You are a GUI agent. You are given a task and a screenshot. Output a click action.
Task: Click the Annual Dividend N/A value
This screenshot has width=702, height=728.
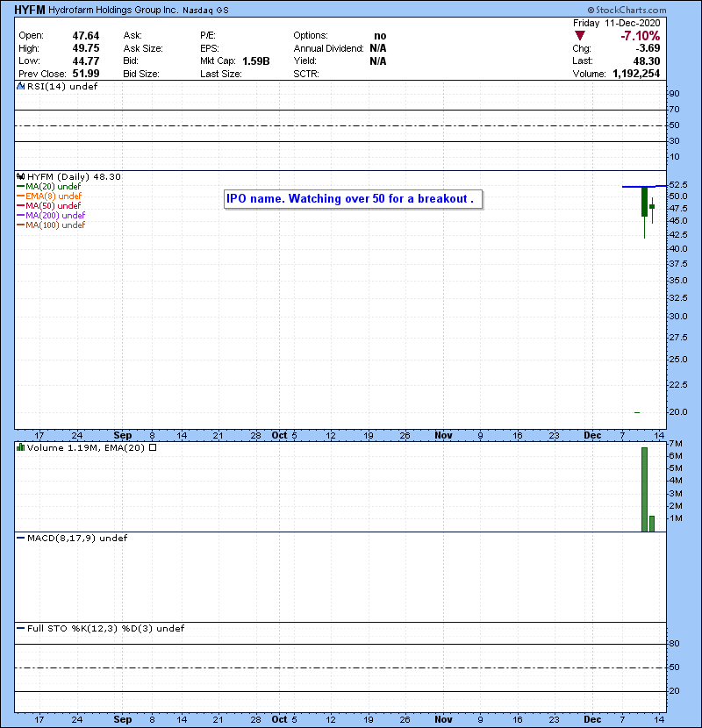378,48
